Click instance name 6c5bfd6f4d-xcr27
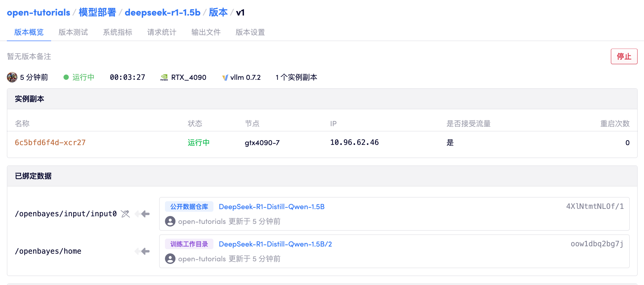The height and width of the screenshot is (285, 644). [50, 142]
